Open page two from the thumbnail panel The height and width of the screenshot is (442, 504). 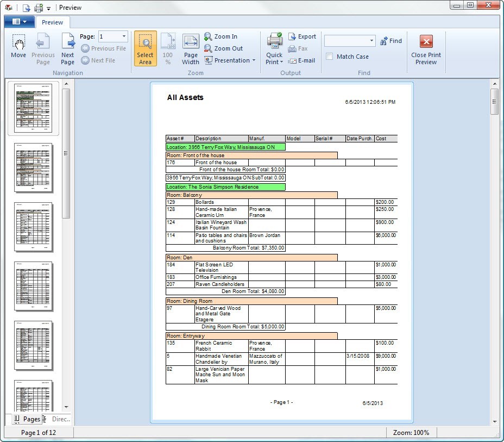tap(34, 167)
